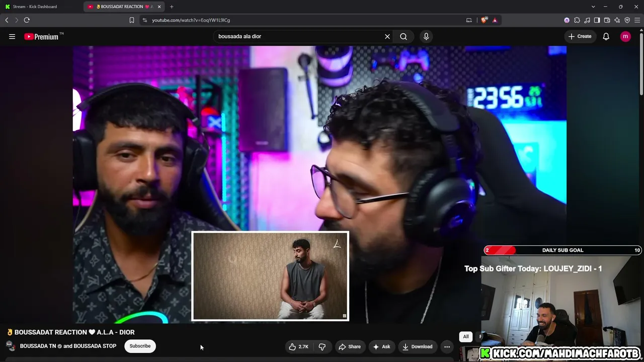The image size is (644, 362).
Task: Open the Leo AI sparkle icon
Action: click(617, 20)
